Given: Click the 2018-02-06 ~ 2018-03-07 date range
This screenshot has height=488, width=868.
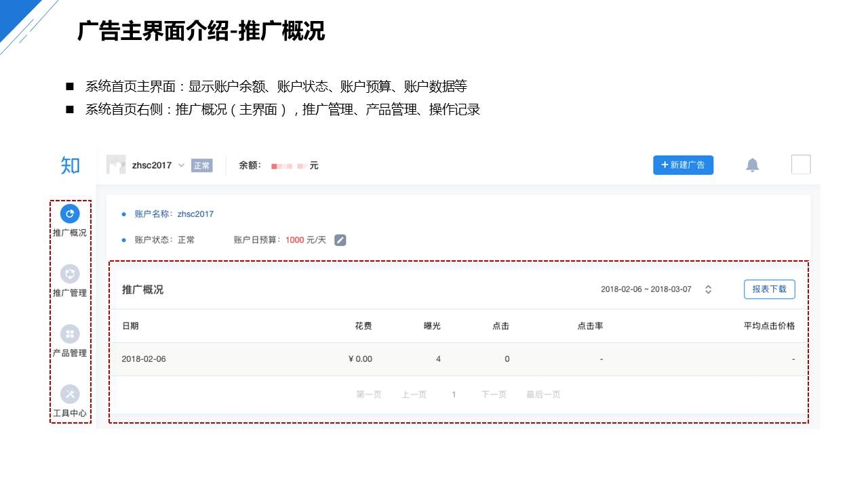Looking at the screenshot, I should point(646,289).
